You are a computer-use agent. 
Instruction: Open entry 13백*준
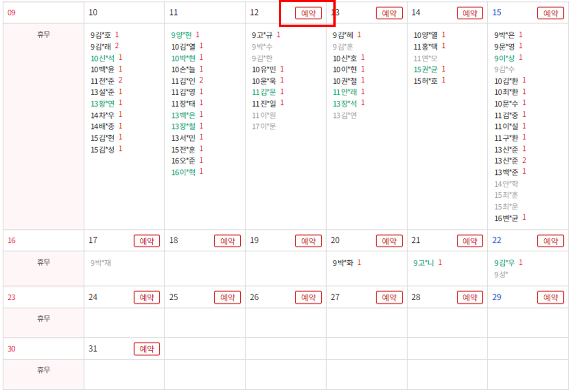507,172
